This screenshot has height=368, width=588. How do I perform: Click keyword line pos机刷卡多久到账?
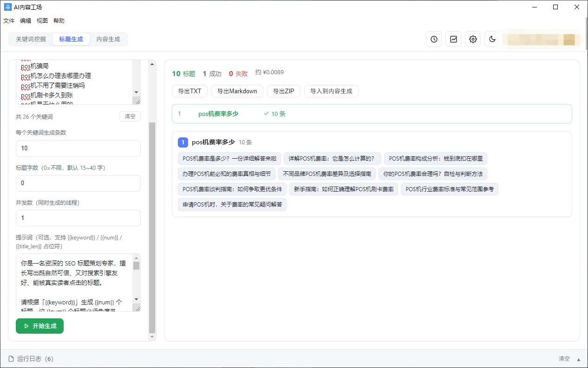[x=47, y=95]
